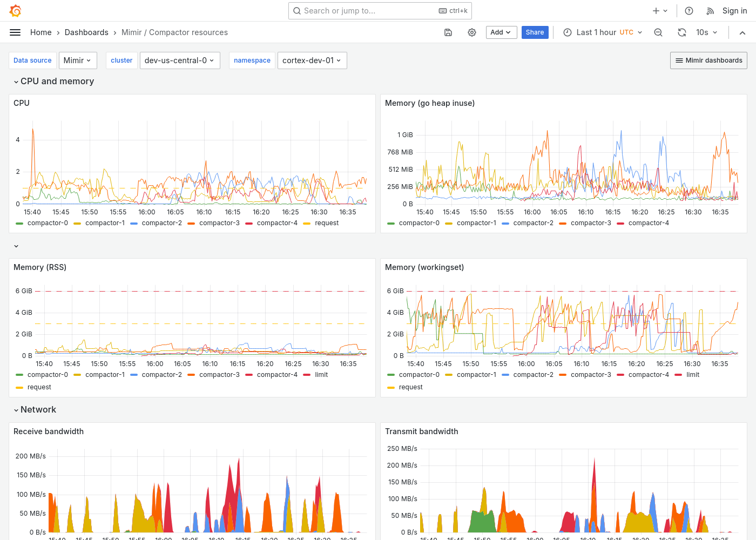Save the dashboard using the save icon
The width and height of the screenshot is (756, 540).
(x=448, y=32)
